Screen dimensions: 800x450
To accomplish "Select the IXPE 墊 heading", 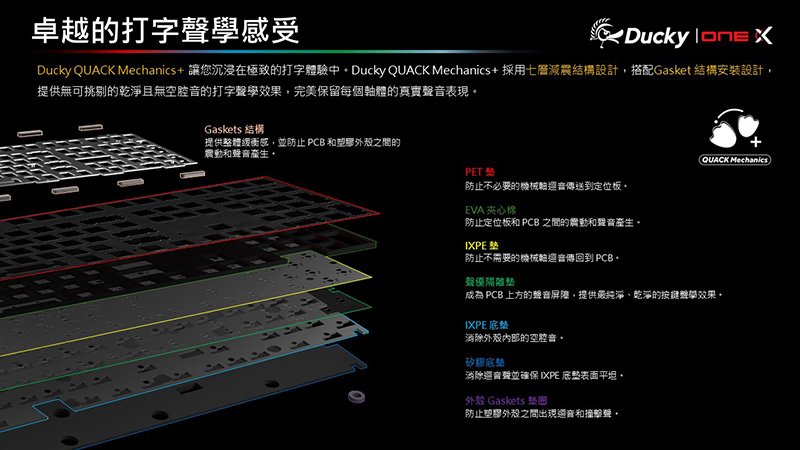I will [482, 245].
